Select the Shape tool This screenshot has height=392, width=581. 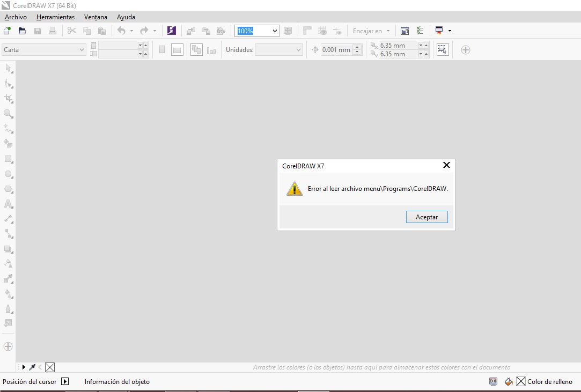[9, 83]
